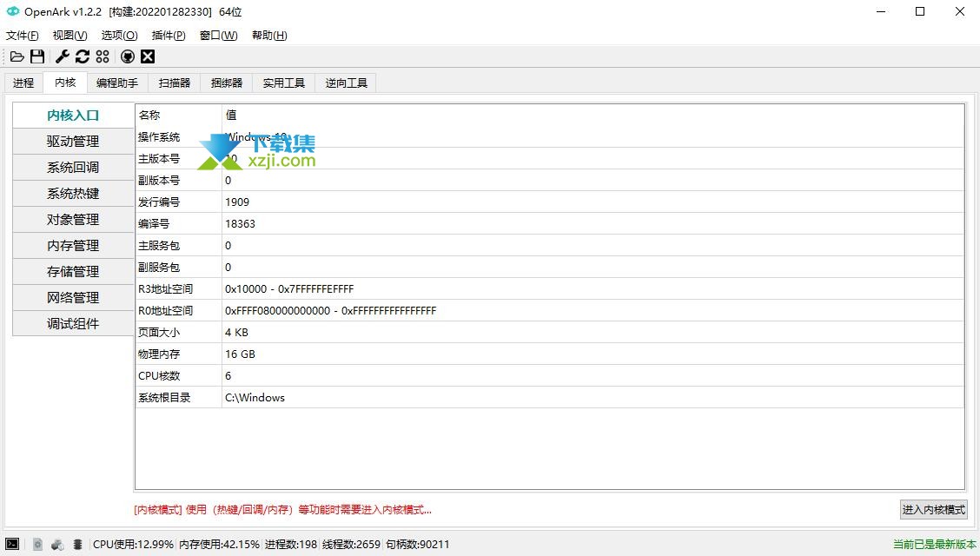Click the gear document status bar icon
This screenshot has width=980, height=556.
(x=37, y=544)
